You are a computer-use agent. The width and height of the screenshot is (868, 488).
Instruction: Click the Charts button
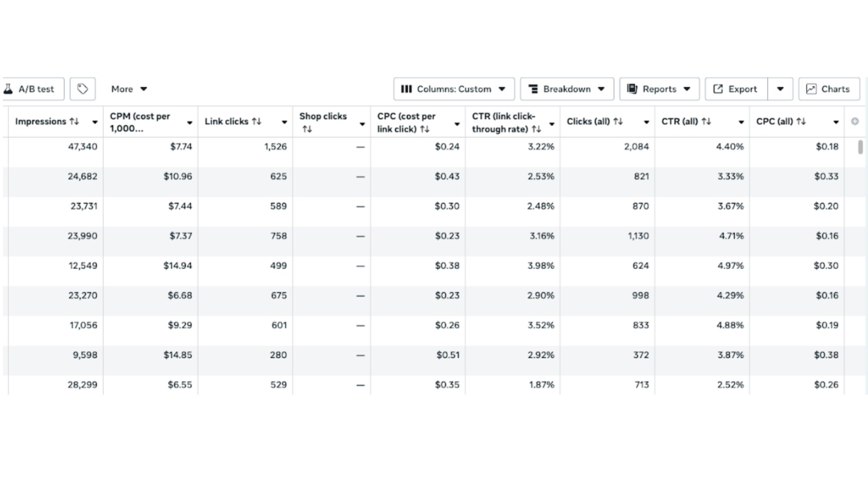[829, 89]
